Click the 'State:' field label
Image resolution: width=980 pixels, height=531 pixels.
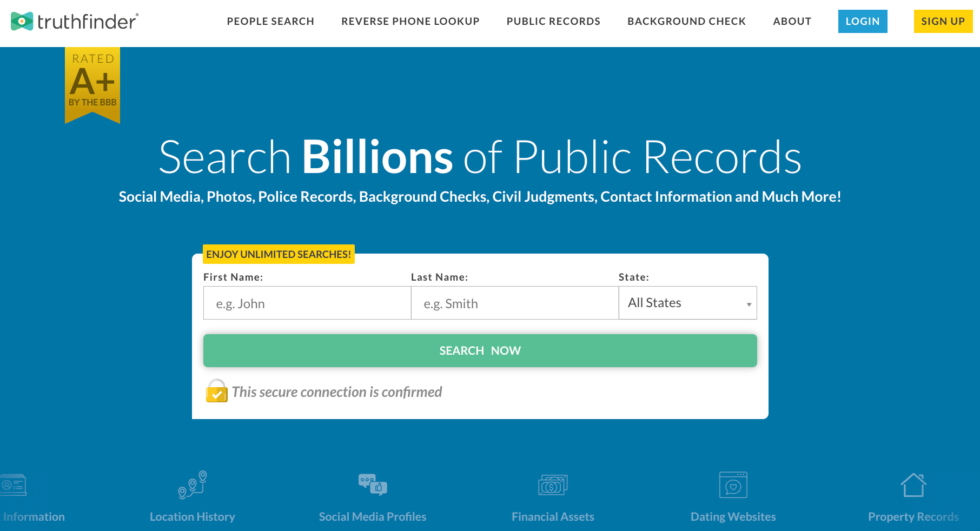tap(634, 277)
